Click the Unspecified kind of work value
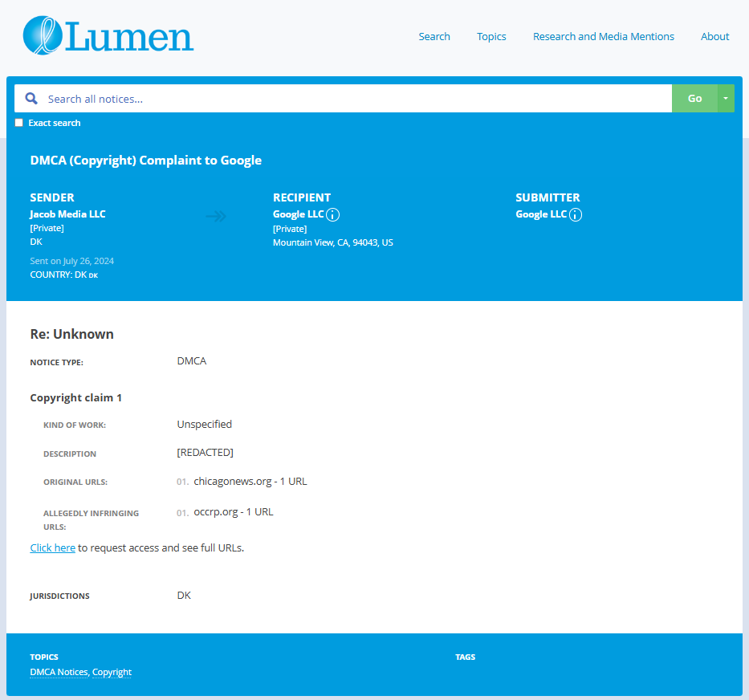Image resolution: width=749 pixels, height=700 pixels. [x=205, y=424]
